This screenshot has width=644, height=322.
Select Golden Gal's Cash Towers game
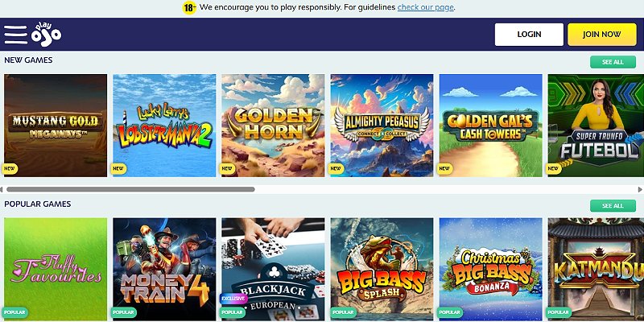tap(491, 126)
